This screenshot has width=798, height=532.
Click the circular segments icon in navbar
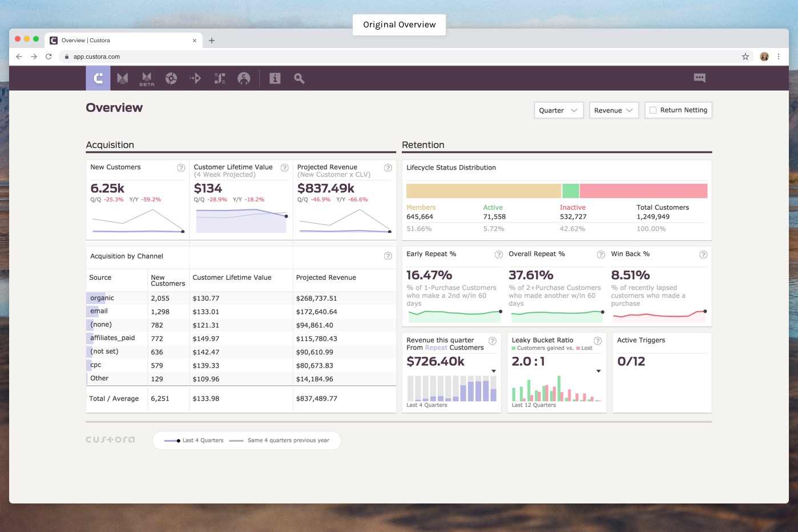click(171, 78)
